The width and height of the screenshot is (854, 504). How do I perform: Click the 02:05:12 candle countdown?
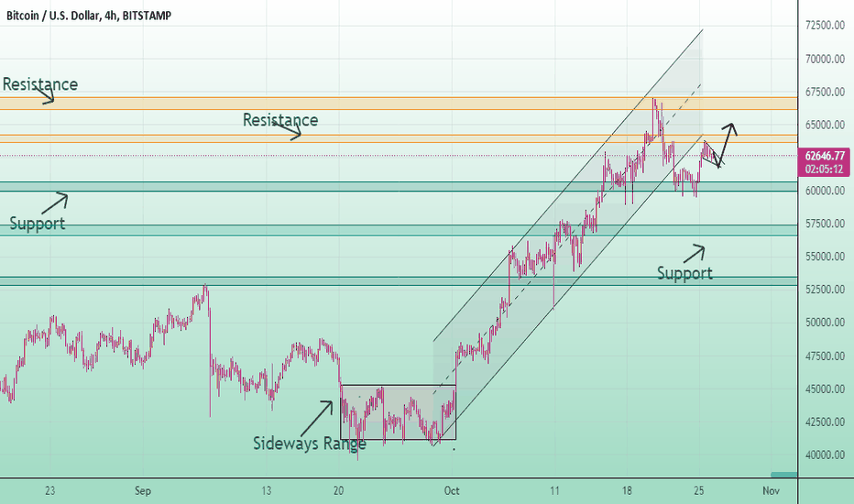click(x=825, y=169)
